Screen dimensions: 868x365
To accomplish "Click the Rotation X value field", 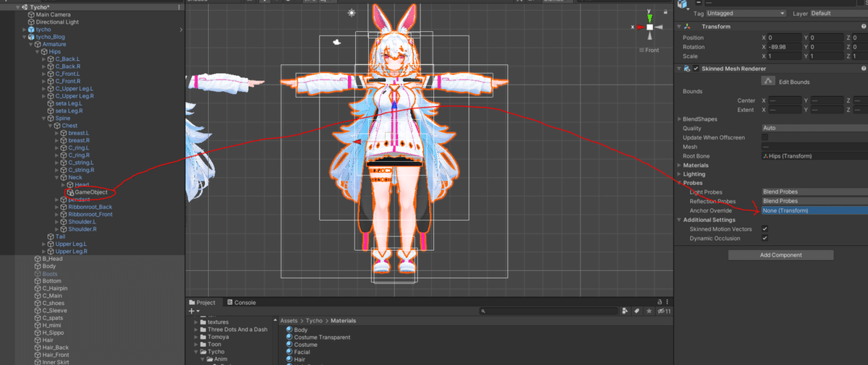I will (786, 47).
